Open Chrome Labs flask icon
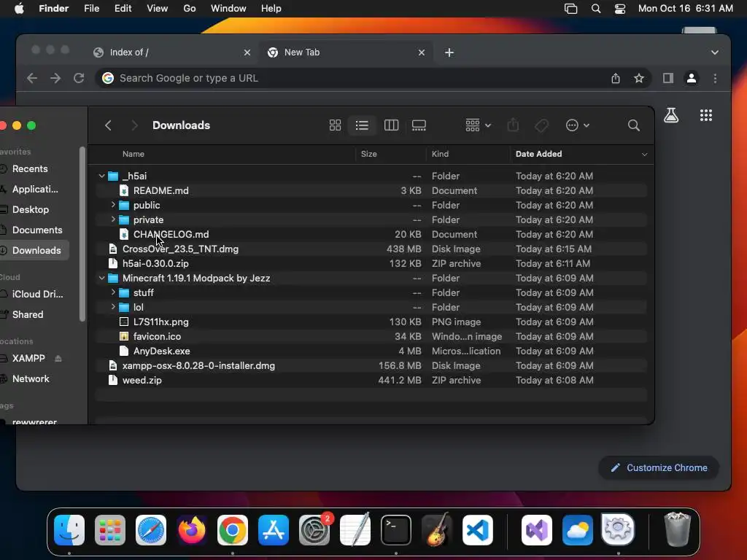Screen dimensions: 747x560 tap(671, 114)
